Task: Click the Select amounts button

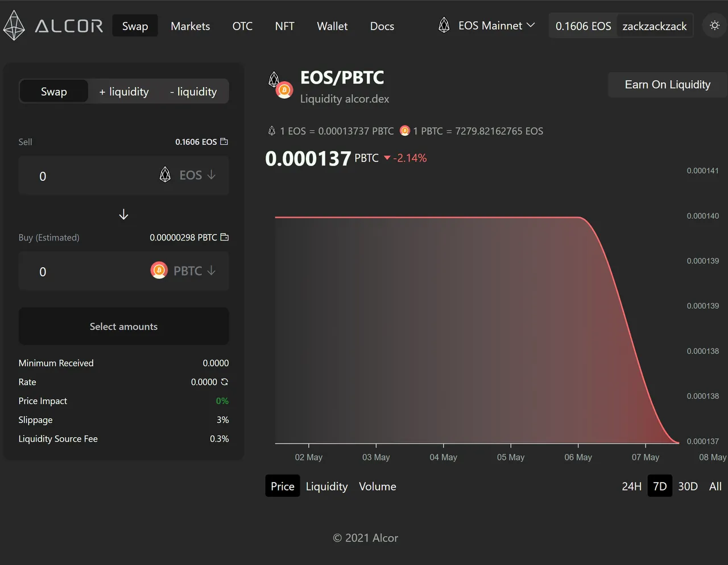Action: [x=124, y=326]
